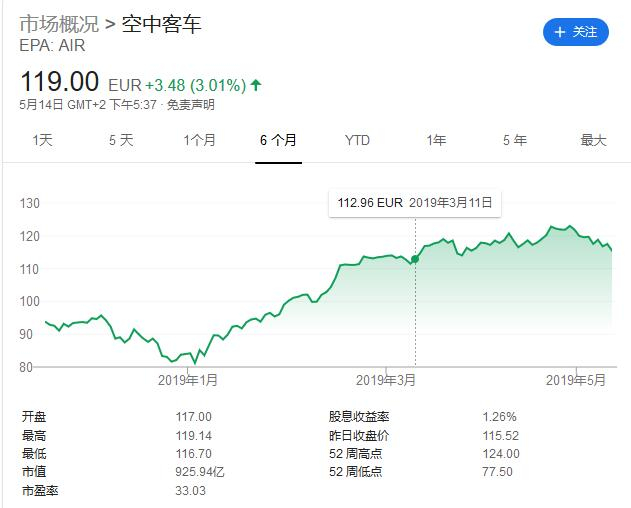This screenshot has height=508, width=631.
Task: Click the 股息收益率 value 1.26%
Action: pos(499,417)
